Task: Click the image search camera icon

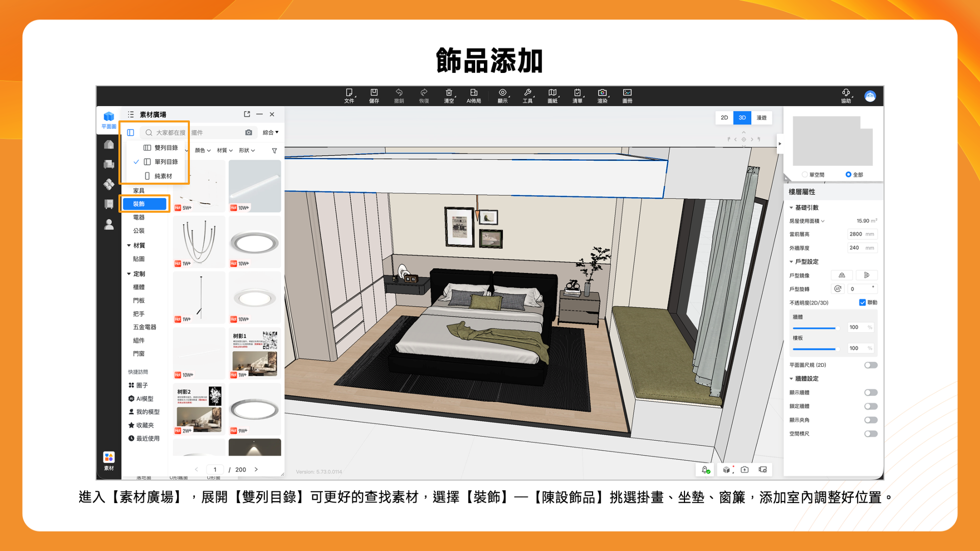Action: [x=249, y=133]
